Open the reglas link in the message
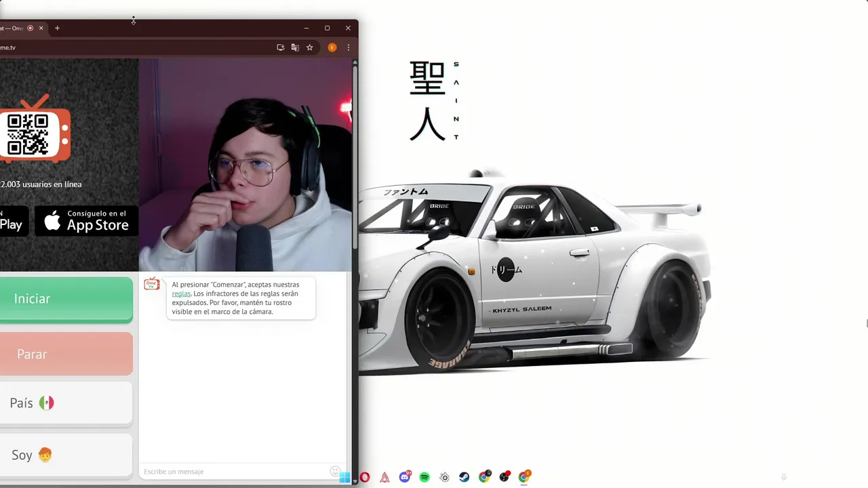 (181, 293)
